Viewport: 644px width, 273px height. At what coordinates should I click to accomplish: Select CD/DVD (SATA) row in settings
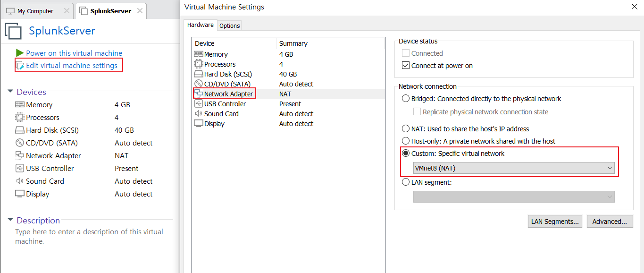[288, 84]
